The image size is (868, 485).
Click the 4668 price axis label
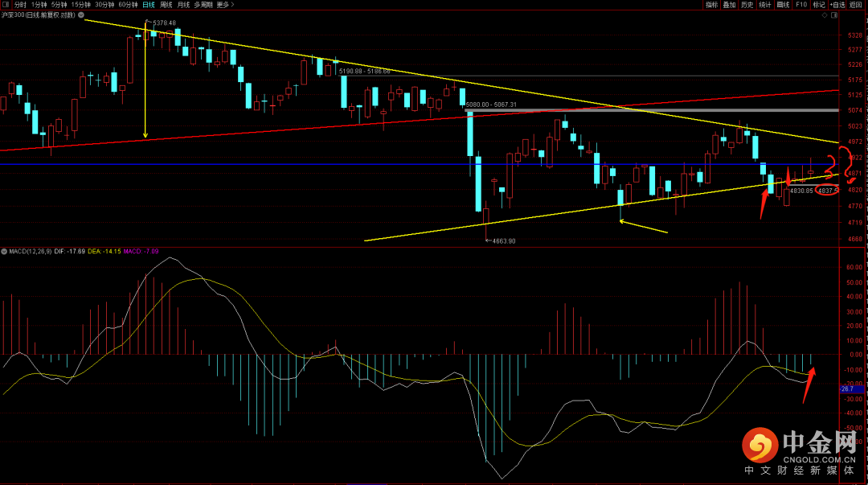[x=854, y=239]
